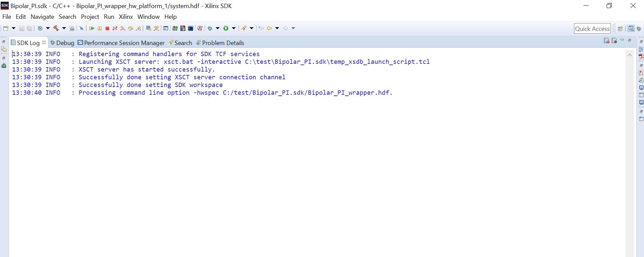
Task: Click the Resume green play icon
Action: click(x=92, y=29)
